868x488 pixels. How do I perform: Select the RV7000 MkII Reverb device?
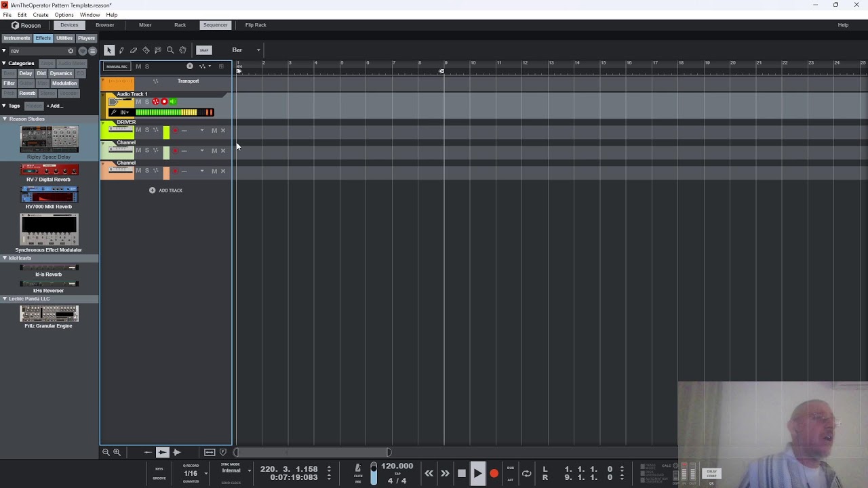[x=49, y=198]
